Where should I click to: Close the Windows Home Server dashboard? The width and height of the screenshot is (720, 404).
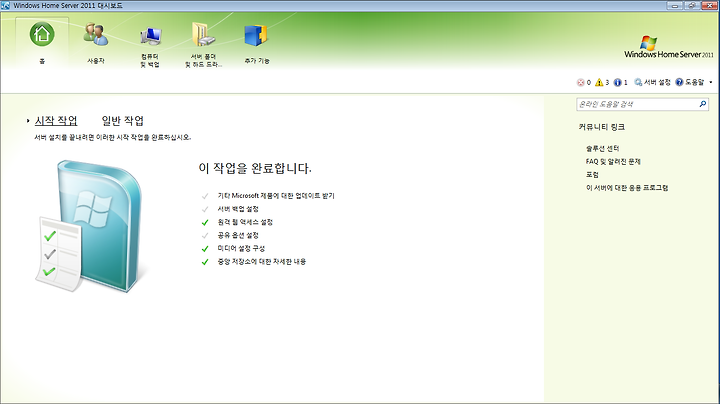(708, 6)
